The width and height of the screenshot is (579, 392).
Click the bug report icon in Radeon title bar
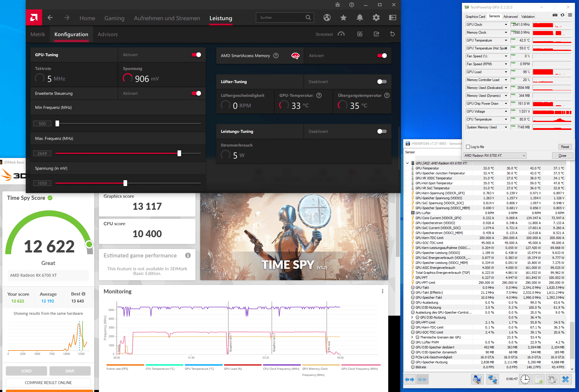pos(338,5)
